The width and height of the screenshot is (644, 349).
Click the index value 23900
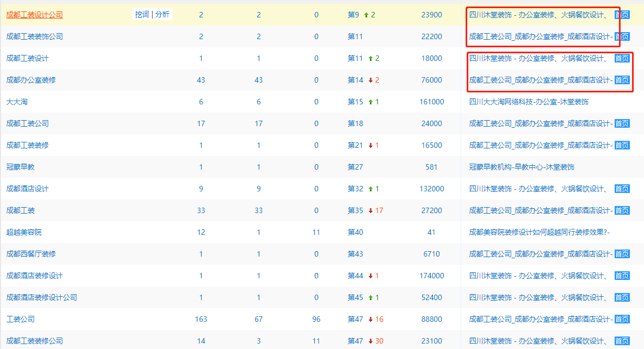(432, 15)
